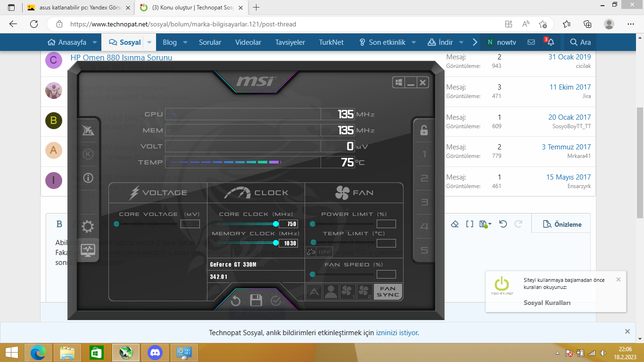Open notifications bell with 3 alerts

550,42
